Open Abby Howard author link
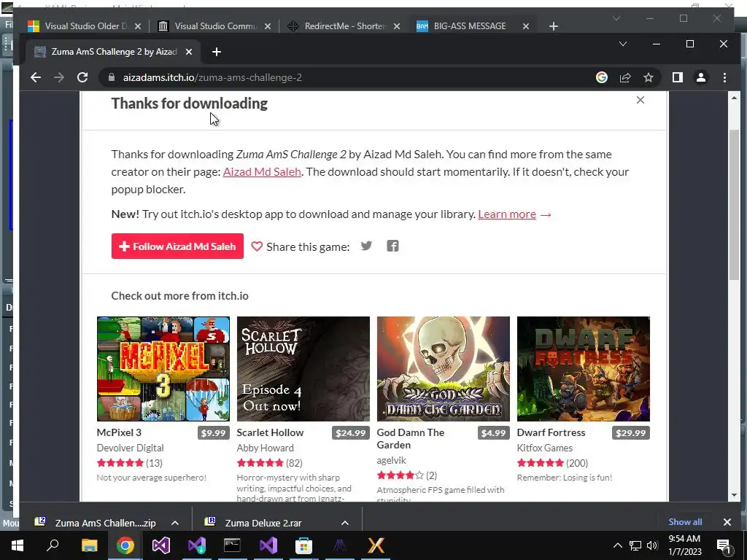The width and height of the screenshot is (747, 560). pyautogui.click(x=265, y=448)
